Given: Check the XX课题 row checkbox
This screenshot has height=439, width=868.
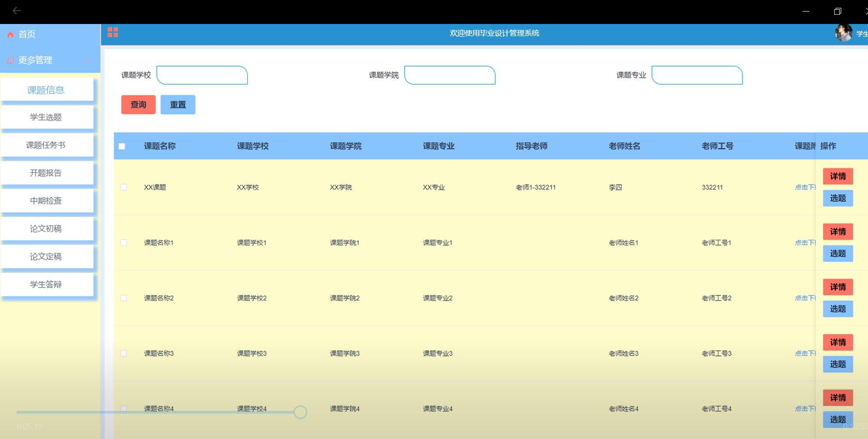Looking at the screenshot, I should coord(124,187).
